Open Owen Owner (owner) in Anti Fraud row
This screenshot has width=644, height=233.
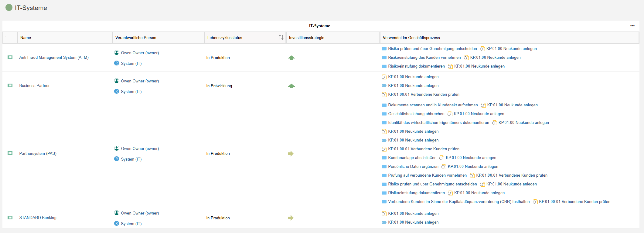[x=140, y=53]
